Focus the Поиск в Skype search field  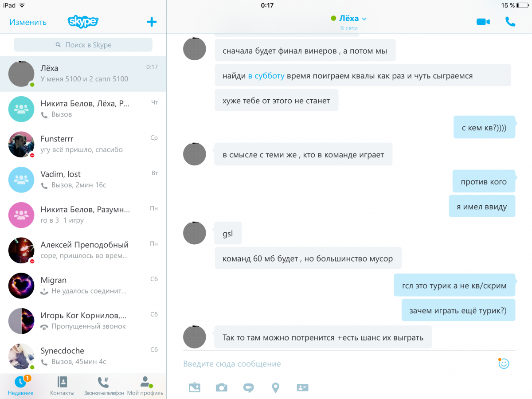point(83,45)
